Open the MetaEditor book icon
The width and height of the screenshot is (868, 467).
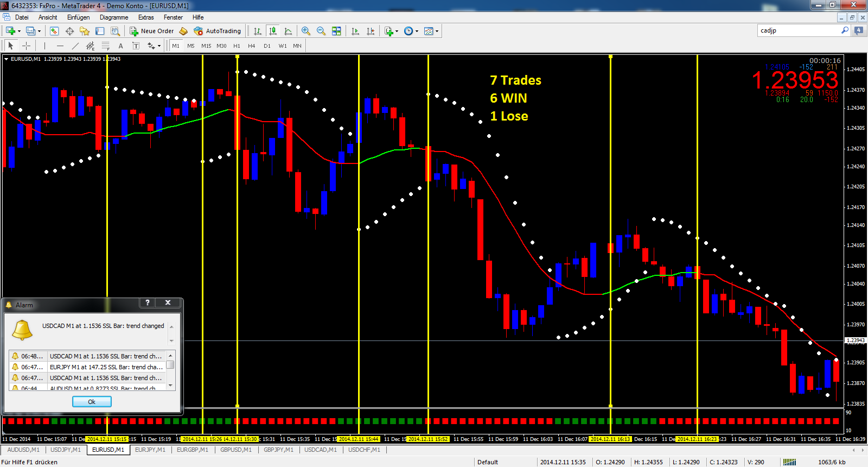tap(183, 31)
